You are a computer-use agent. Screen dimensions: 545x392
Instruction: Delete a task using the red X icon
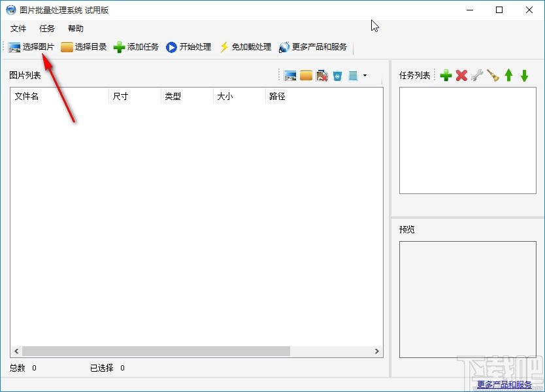tap(461, 74)
